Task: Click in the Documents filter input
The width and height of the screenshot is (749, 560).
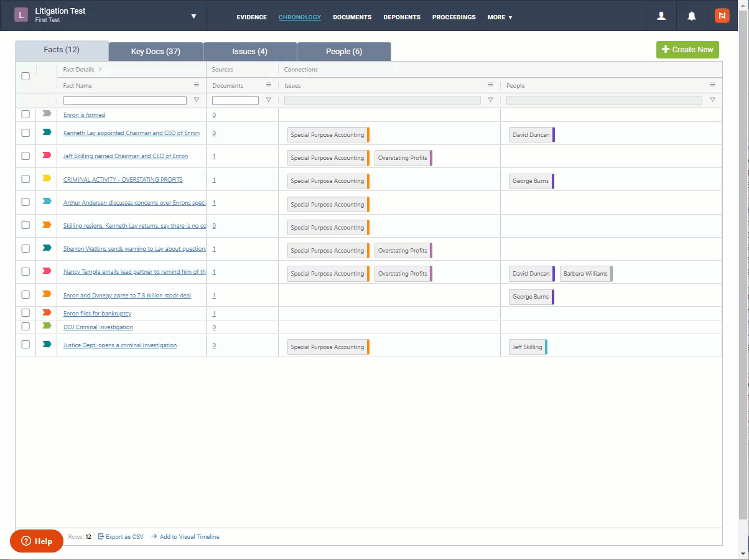Action: pyautogui.click(x=235, y=100)
